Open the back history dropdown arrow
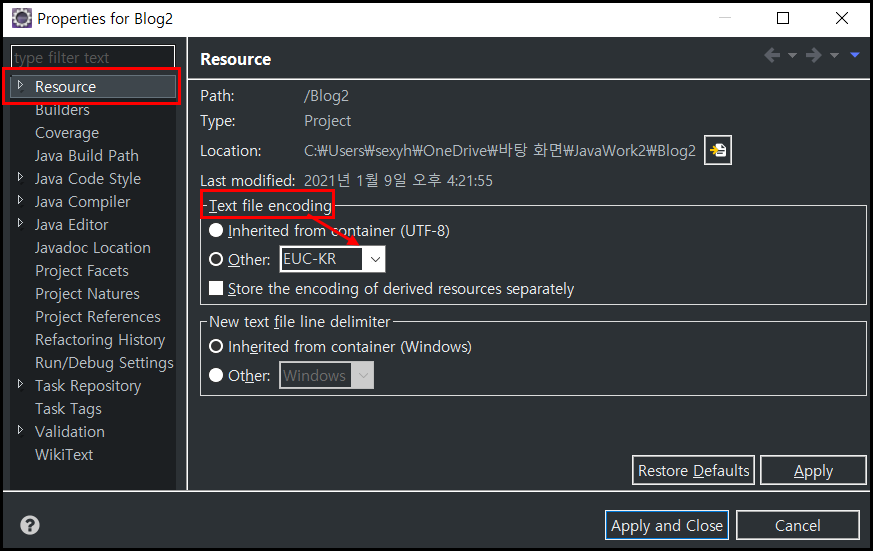Screen dimensions: 873x551 792,56
